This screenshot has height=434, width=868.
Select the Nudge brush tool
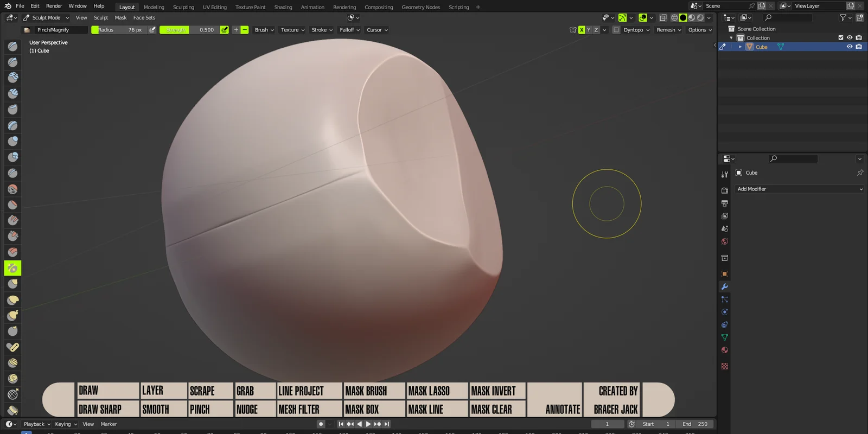pos(12,363)
